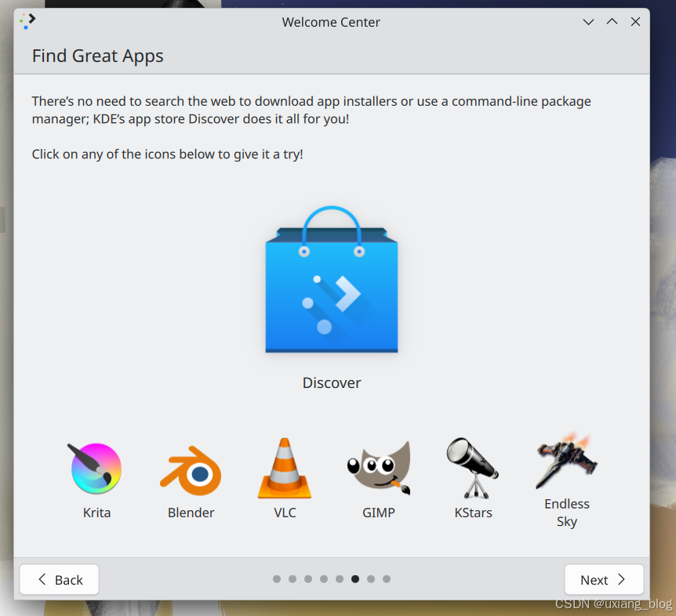This screenshot has height=616, width=676.
Task: Select the Blender app icon
Action: (191, 470)
